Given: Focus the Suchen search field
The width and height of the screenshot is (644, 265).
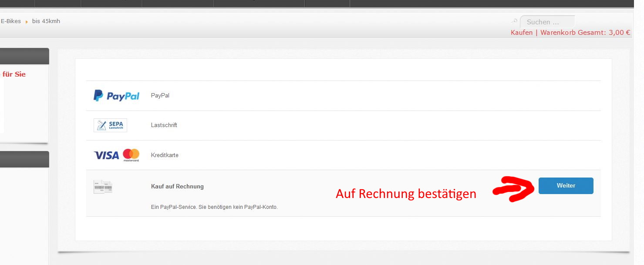Looking at the screenshot, I should click(x=548, y=22).
